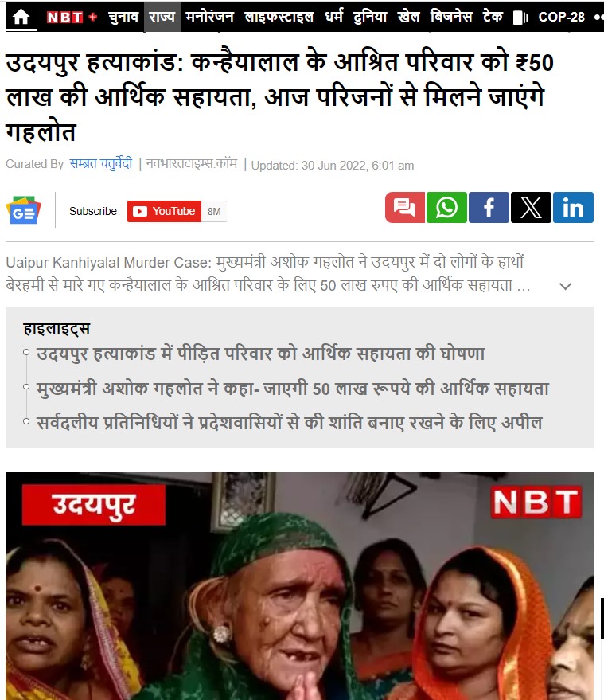604x700 pixels.
Task: Open the चुनाव menu item
Action: (123, 17)
